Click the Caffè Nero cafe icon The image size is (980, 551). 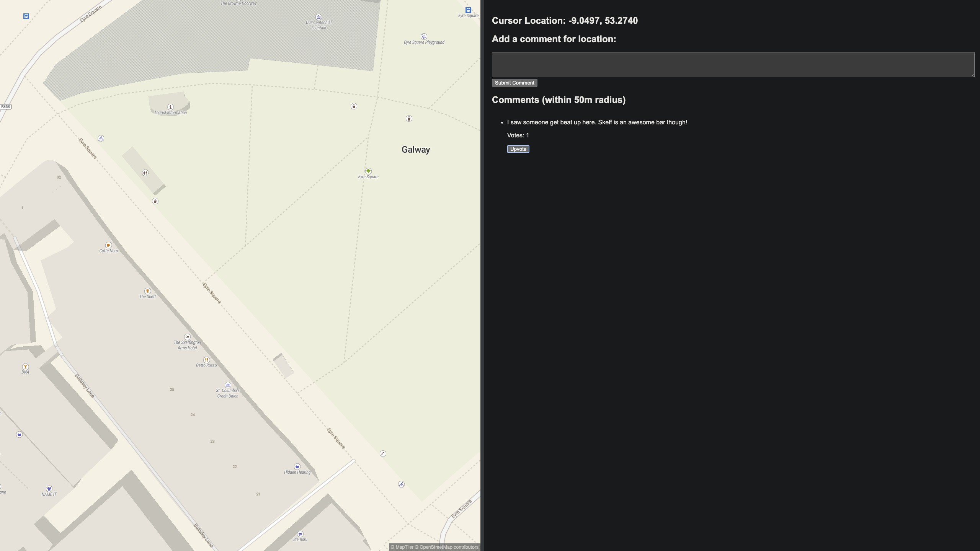pyautogui.click(x=108, y=245)
